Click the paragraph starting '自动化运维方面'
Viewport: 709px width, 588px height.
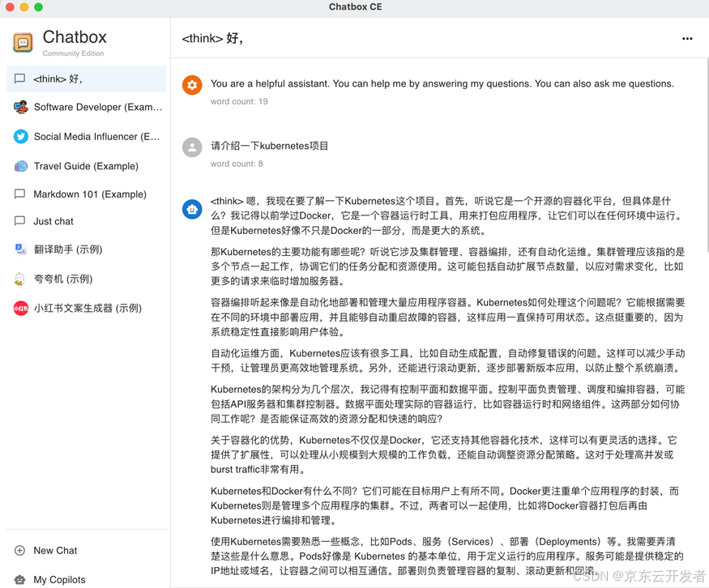coord(447,360)
